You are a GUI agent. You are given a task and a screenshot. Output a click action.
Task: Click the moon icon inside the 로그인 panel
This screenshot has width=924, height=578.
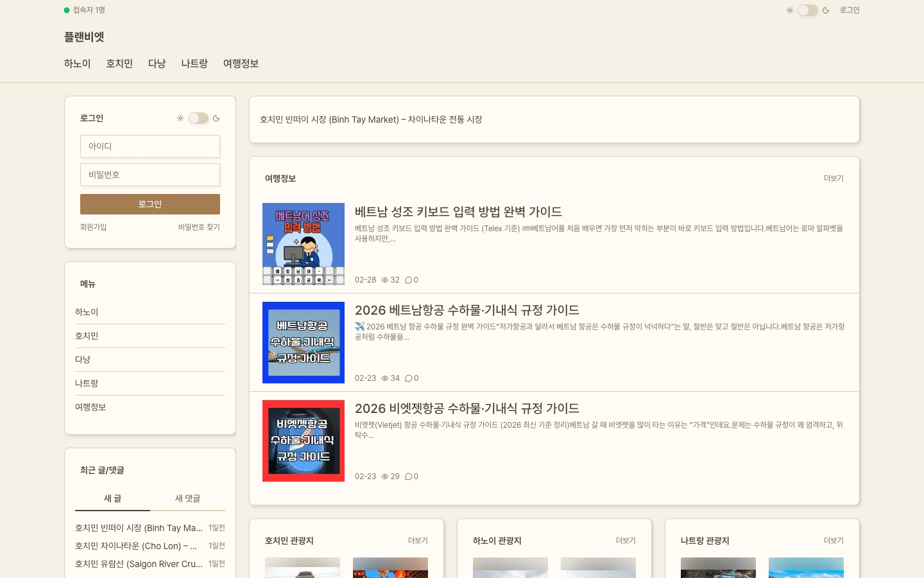coord(216,118)
